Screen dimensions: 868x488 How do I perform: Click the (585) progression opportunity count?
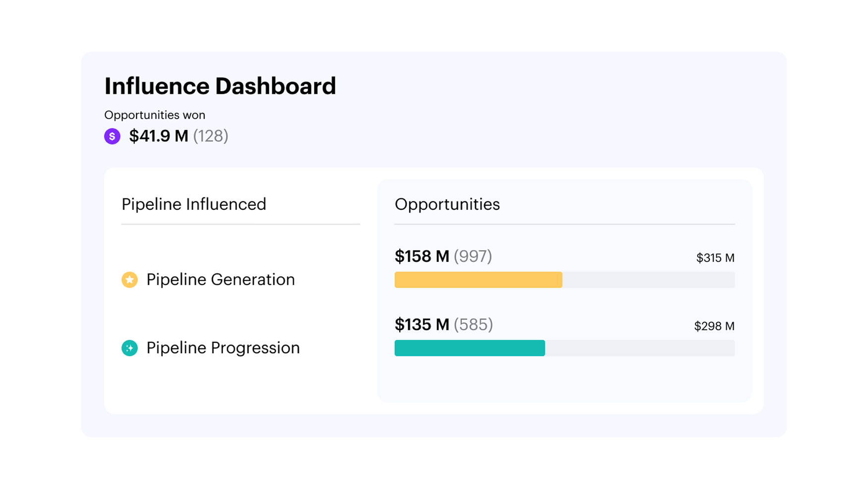[473, 325]
